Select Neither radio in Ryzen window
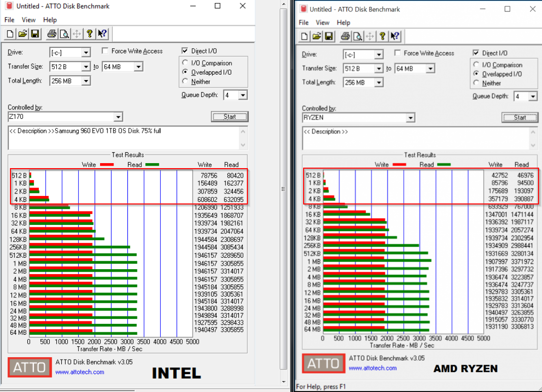 tap(476, 83)
